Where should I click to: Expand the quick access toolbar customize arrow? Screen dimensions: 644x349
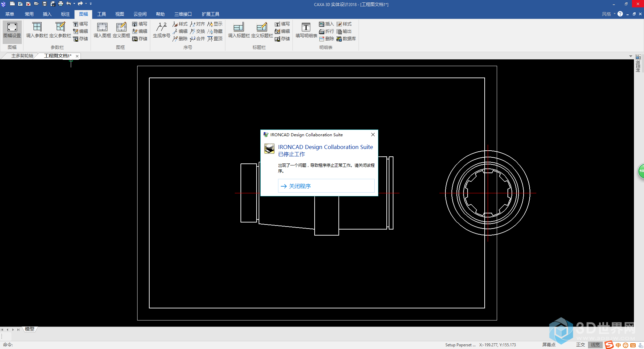coord(91,4)
